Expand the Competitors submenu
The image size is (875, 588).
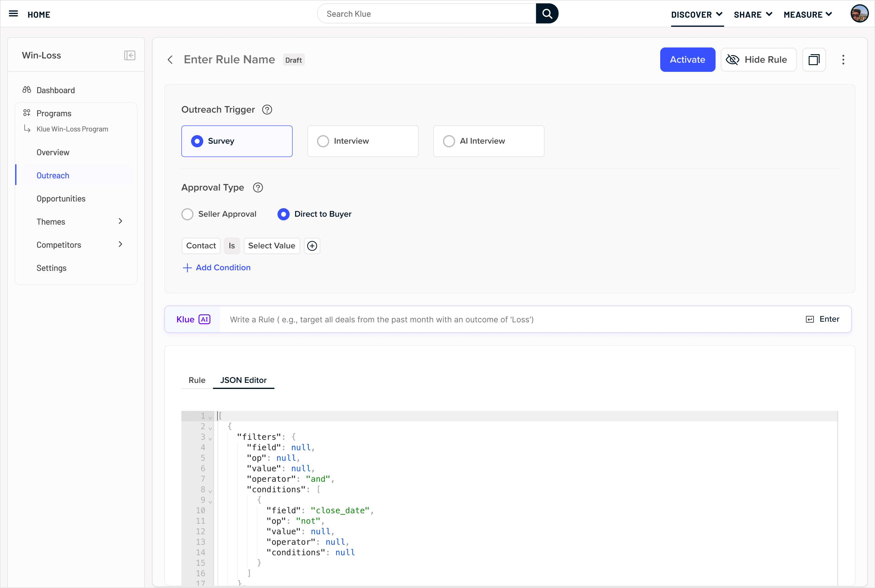[x=120, y=244]
